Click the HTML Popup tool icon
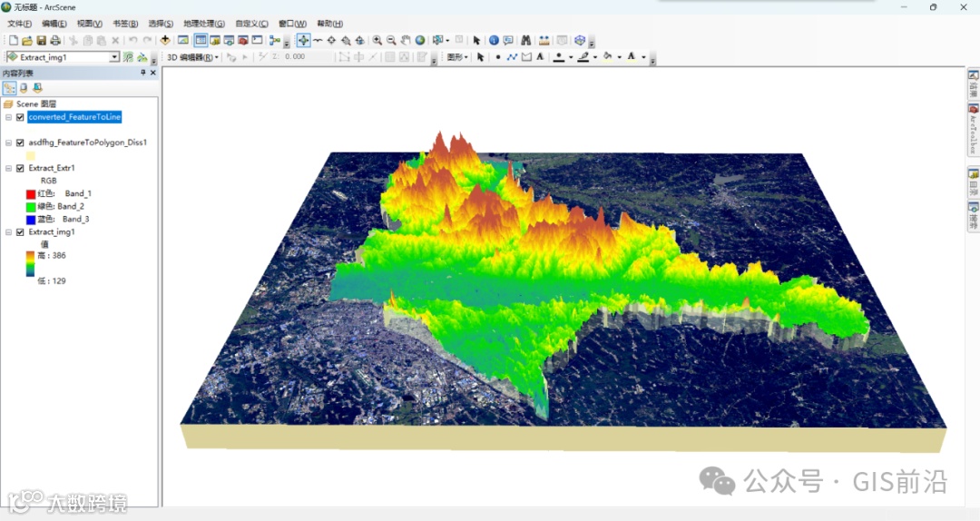This screenshot has width=980, height=521. (508, 40)
